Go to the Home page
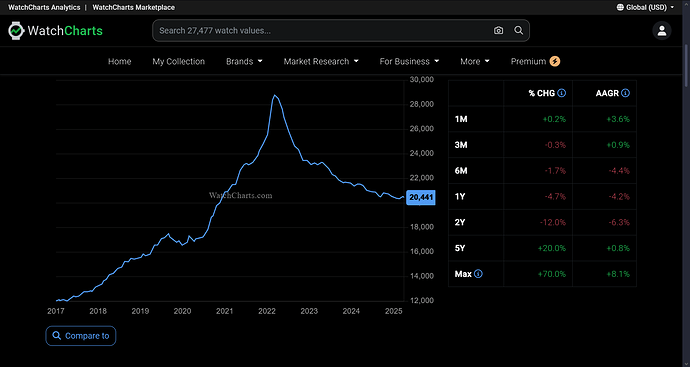This screenshot has width=690, height=367. click(x=120, y=62)
